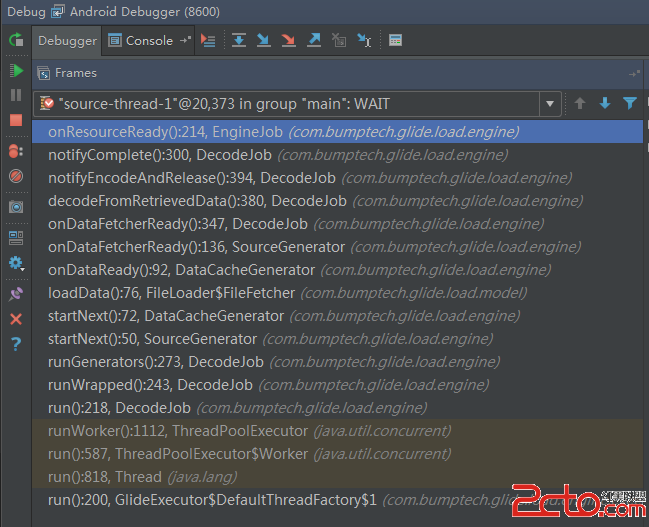Stop the debug session red square
The height and width of the screenshot is (527, 649).
click(16, 120)
